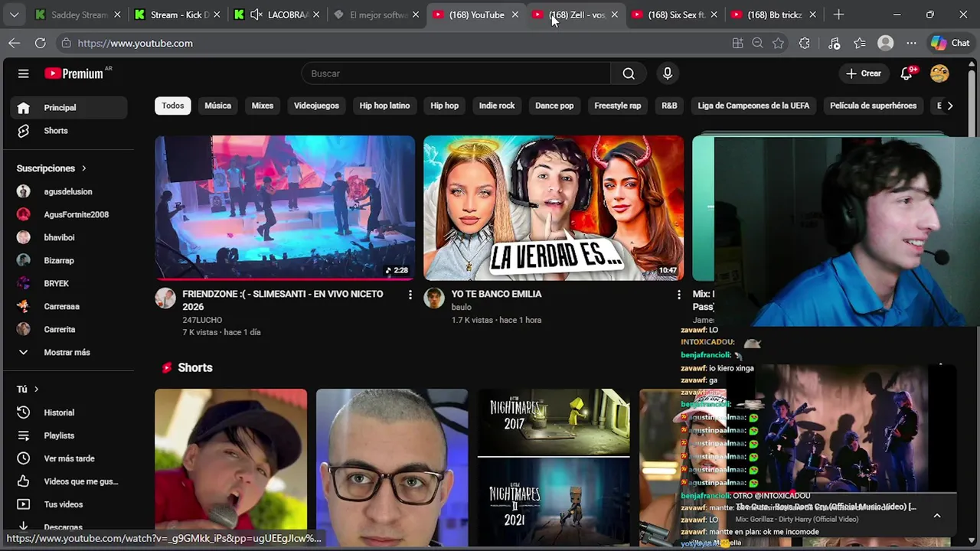The width and height of the screenshot is (980, 551).
Task: Open Ver más tarde
Action: [69, 458]
